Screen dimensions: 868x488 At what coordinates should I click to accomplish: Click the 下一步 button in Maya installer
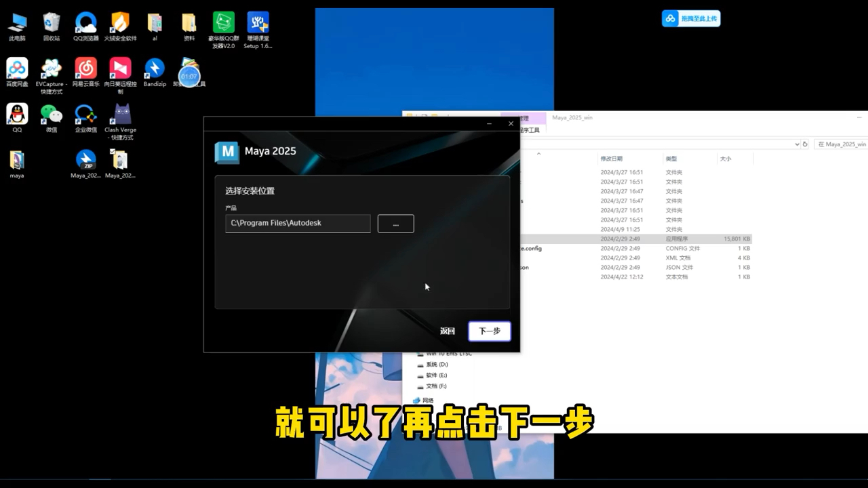(490, 331)
